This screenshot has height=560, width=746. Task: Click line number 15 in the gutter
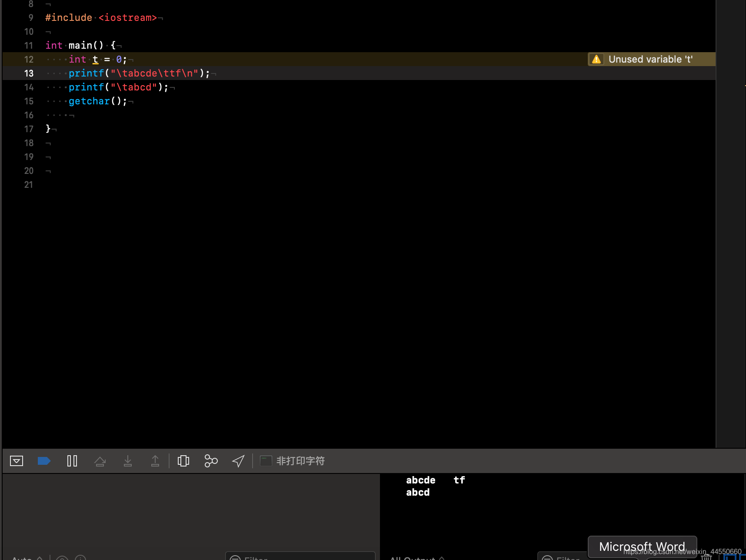click(29, 101)
